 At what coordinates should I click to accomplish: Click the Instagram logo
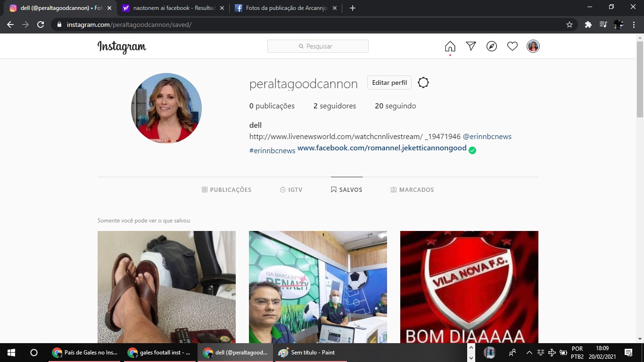coord(122,47)
